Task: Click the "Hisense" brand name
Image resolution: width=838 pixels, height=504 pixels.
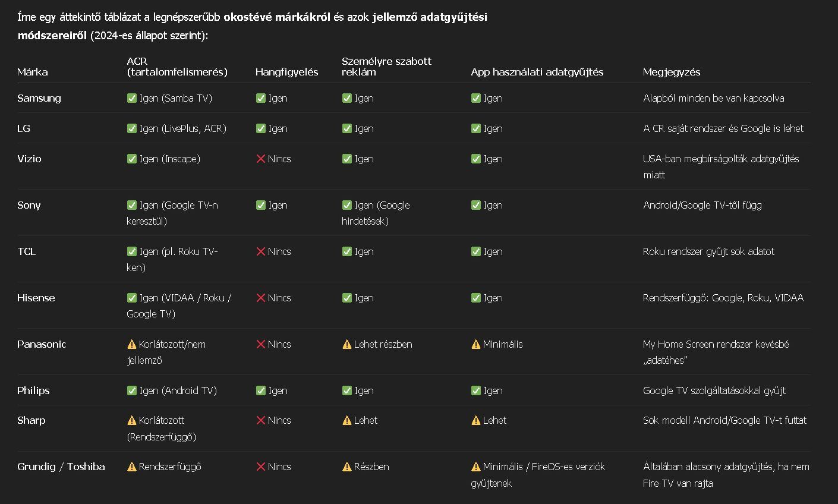Action: pos(36,298)
